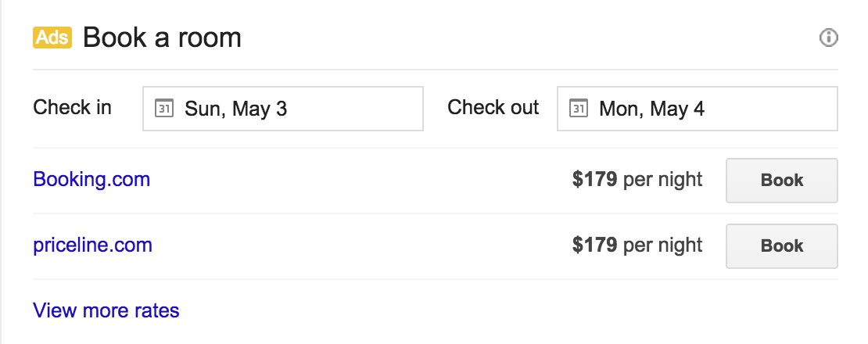Open the Booking.com link
The image size is (868, 344).
point(91,180)
